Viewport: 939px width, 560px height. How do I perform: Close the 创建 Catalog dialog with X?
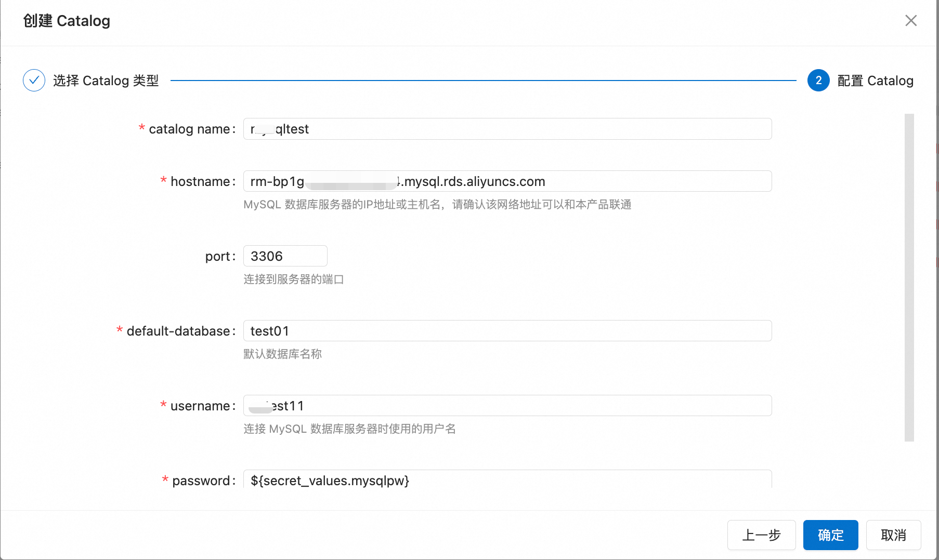(910, 21)
